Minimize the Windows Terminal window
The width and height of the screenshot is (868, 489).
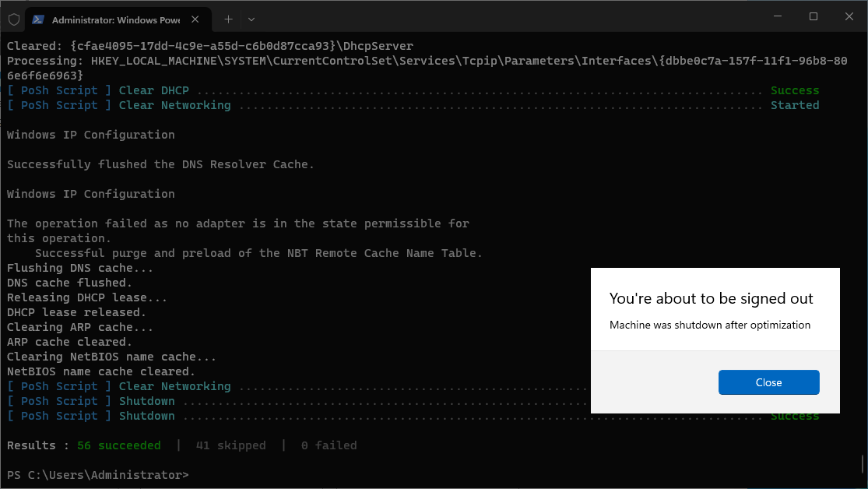click(777, 16)
